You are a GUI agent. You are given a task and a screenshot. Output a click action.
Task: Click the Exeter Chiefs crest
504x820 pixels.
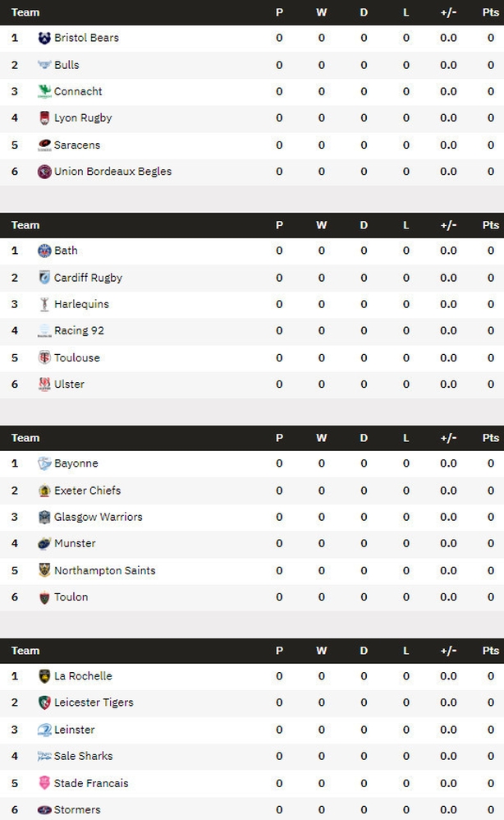[x=44, y=491]
